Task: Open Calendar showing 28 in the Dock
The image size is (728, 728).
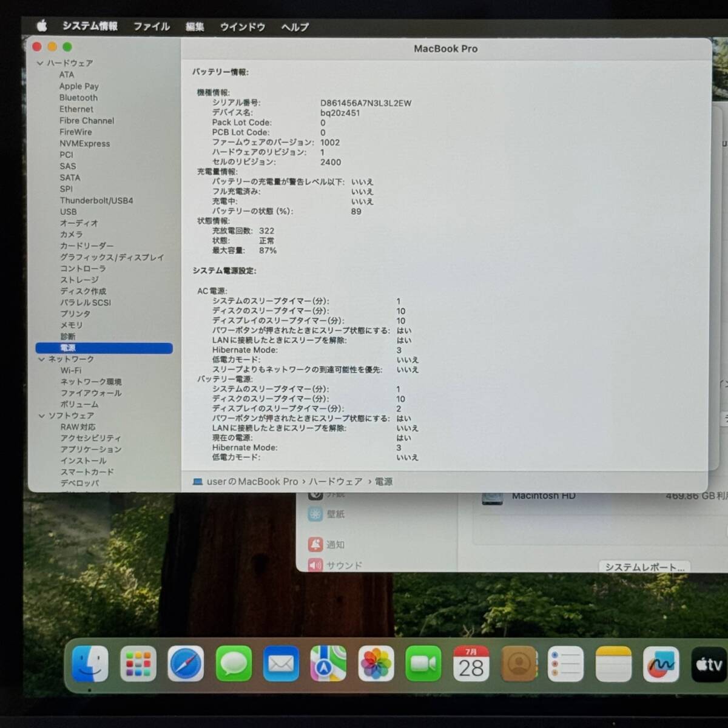Action: (x=471, y=664)
